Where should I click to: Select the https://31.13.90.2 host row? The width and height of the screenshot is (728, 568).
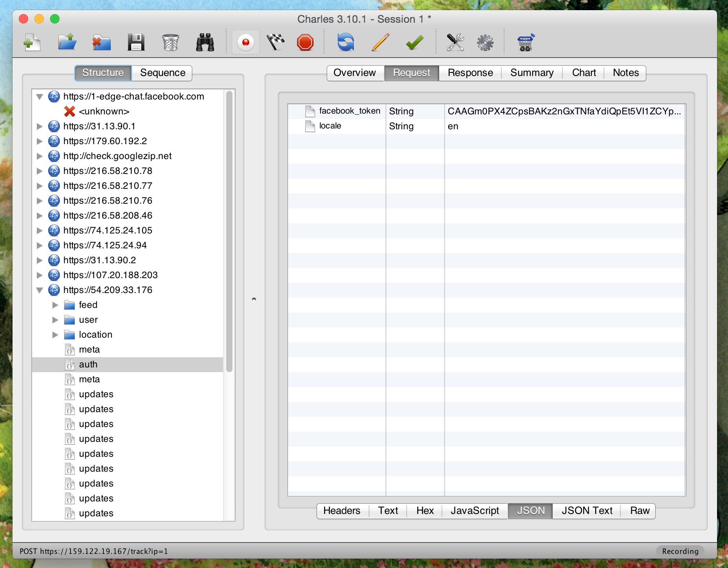(x=127, y=260)
